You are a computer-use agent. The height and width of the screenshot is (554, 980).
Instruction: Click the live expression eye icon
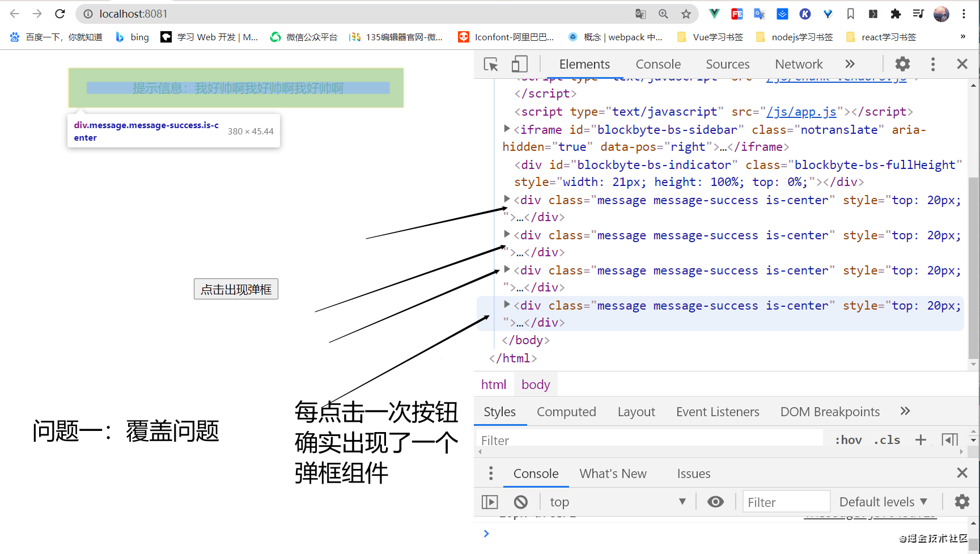coord(715,502)
